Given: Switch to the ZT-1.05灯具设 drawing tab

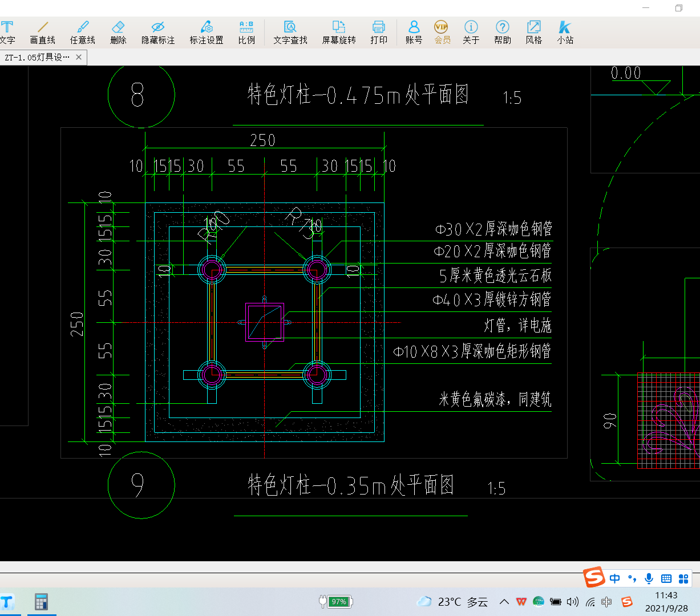Looking at the screenshot, I should click(x=38, y=57).
